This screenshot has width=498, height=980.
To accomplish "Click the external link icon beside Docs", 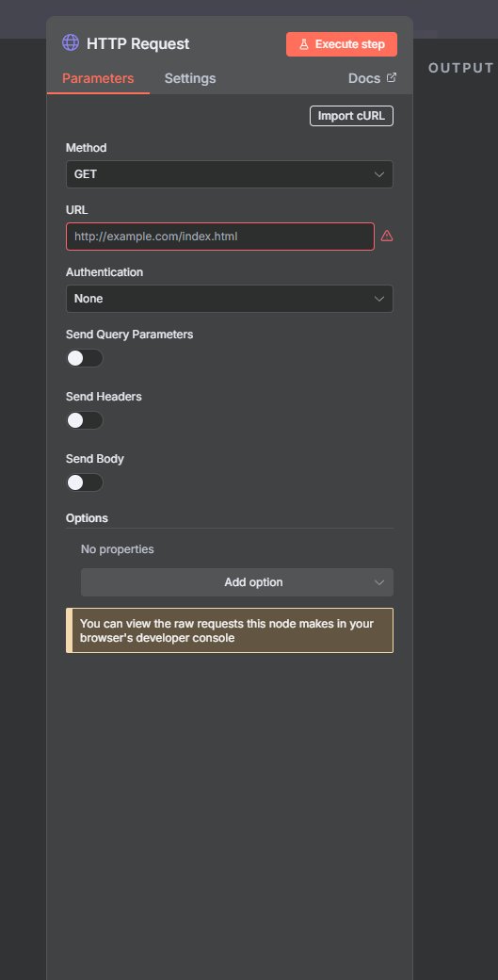I will (x=392, y=77).
